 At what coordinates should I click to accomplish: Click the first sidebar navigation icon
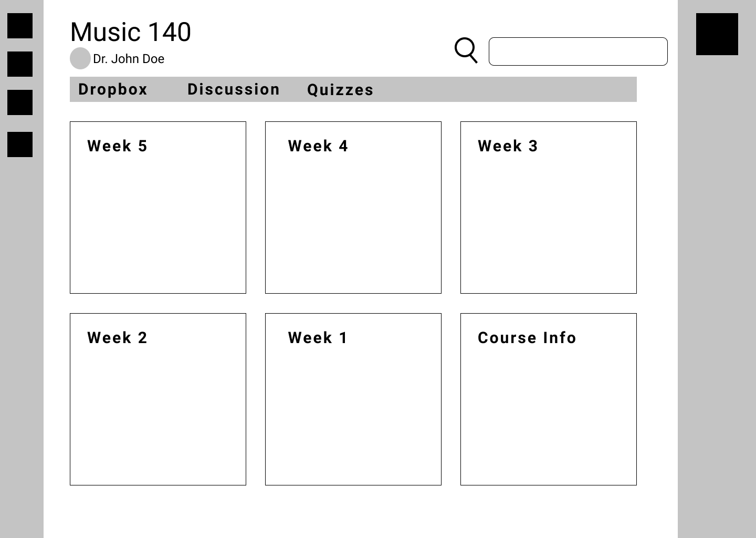tap(20, 26)
